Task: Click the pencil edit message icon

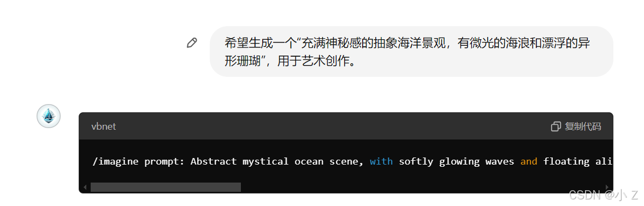Action: (192, 43)
